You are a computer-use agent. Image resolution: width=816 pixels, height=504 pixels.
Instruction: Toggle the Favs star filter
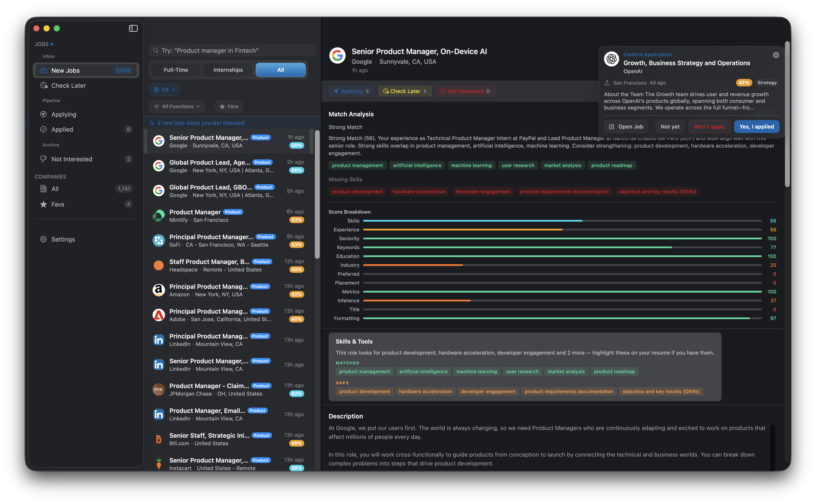point(229,106)
